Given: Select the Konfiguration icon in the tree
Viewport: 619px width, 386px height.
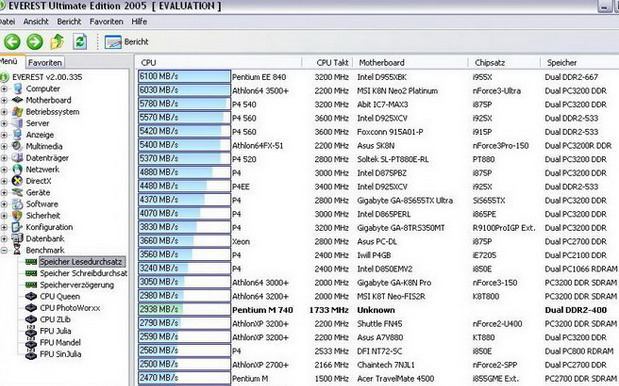Looking at the screenshot, I should (x=18, y=227).
